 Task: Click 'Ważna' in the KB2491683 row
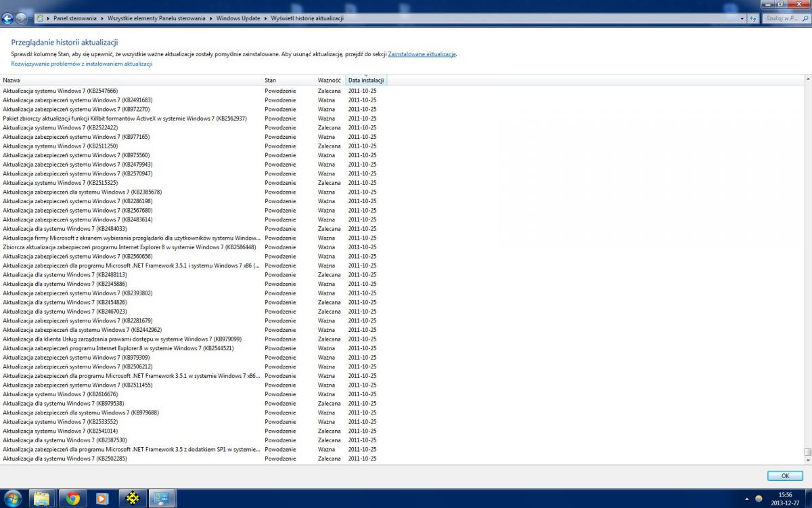(x=326, y=100)
